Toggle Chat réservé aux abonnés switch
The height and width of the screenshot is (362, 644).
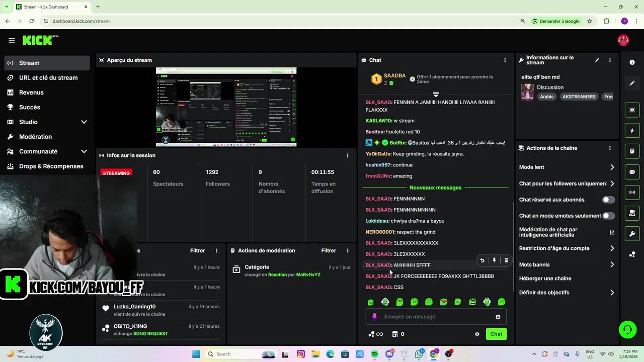point(608,200)
